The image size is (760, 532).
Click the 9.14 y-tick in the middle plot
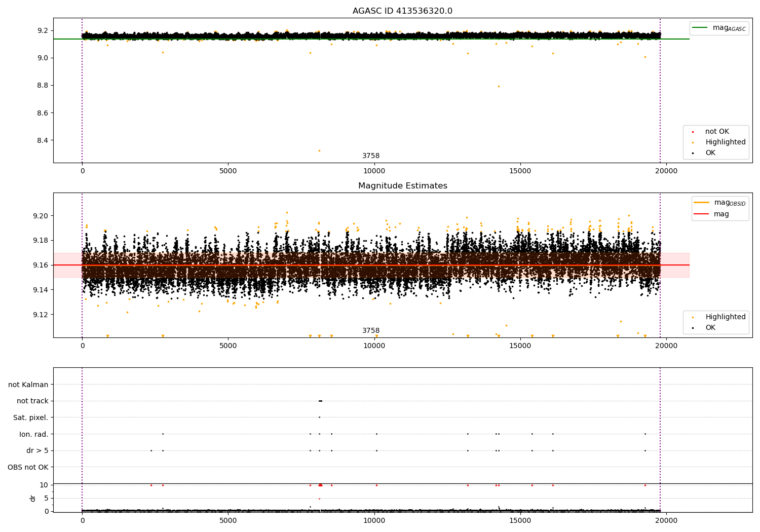(x=41, y=290)
